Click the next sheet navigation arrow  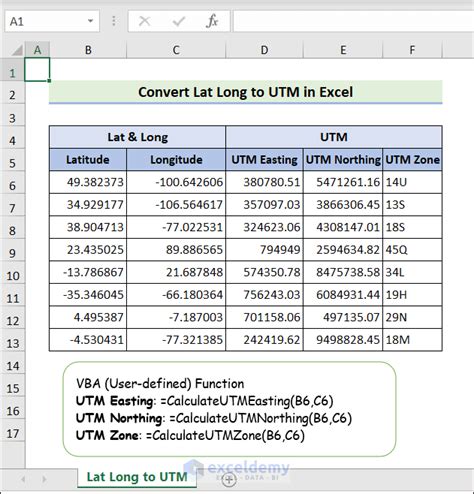pyautogui.click(x=44, y=479)
